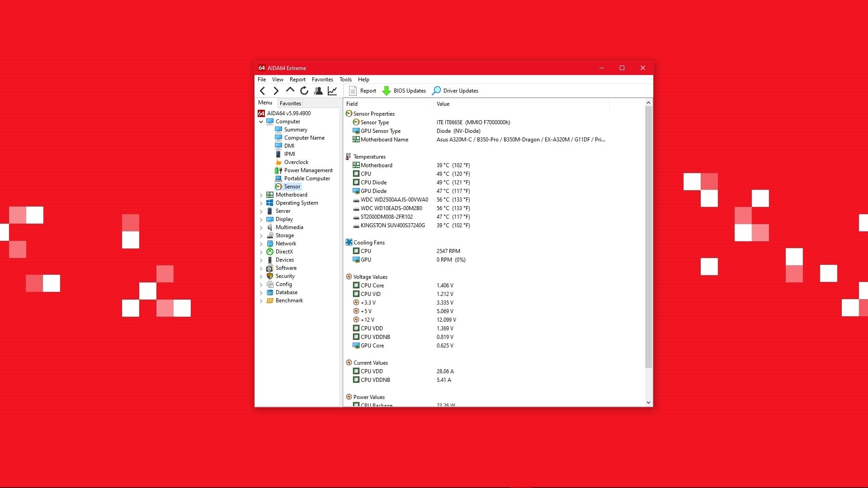
Task: Select the KINGSTON SUV400S37240G temperature row
Action: (x=494, y=225)
